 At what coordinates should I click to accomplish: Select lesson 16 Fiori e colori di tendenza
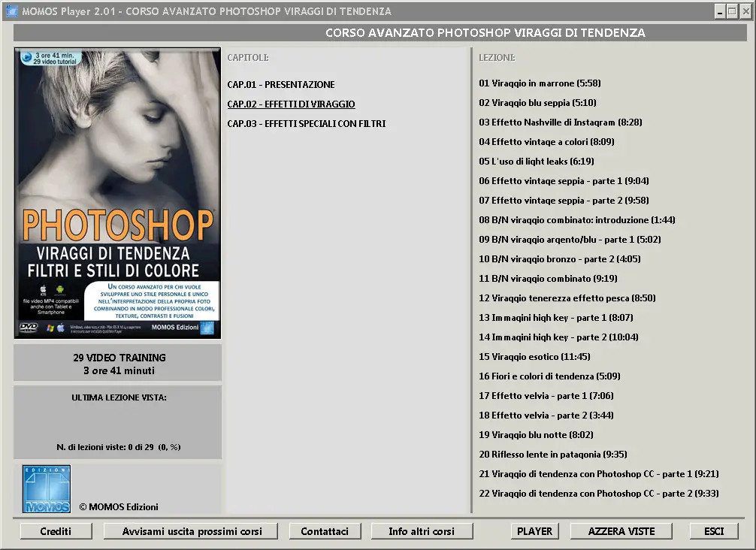pos(549,376)
